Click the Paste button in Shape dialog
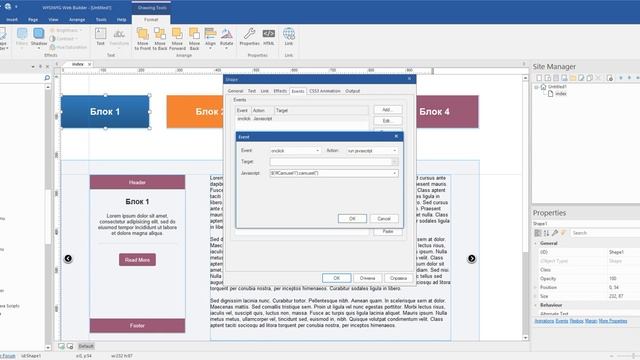This screenshot has height=360, width=640. (x=387, y=231)
